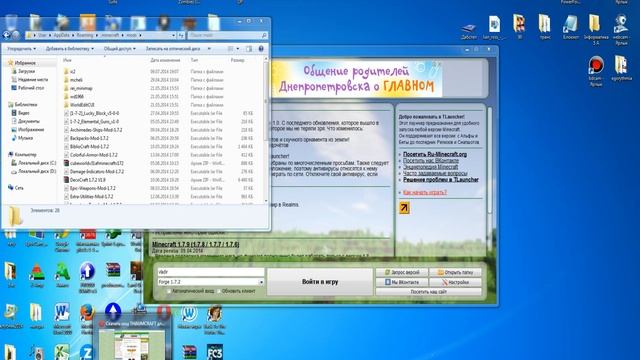Click the Настройки button in TLauncher
640x360 pixels.
[x=455, y=282]
